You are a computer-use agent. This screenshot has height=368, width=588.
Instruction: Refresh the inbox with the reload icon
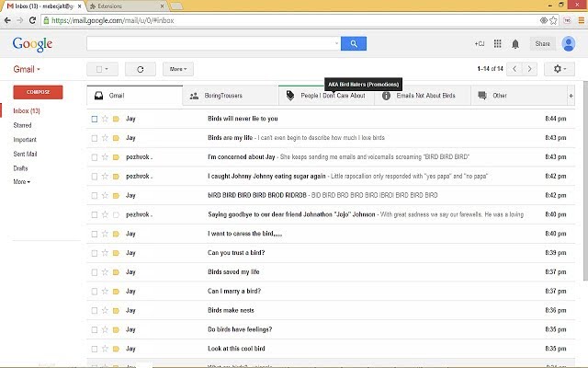pos(140,69)
